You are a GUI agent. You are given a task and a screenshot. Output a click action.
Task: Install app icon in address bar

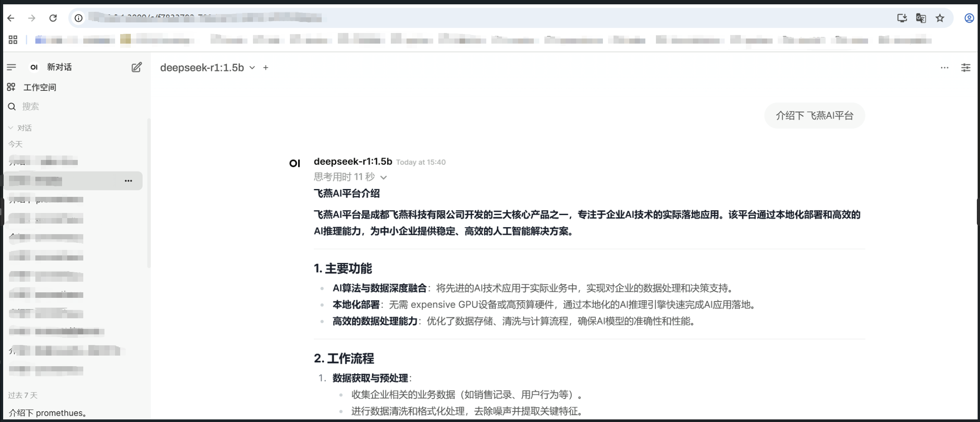click(902, 18)
